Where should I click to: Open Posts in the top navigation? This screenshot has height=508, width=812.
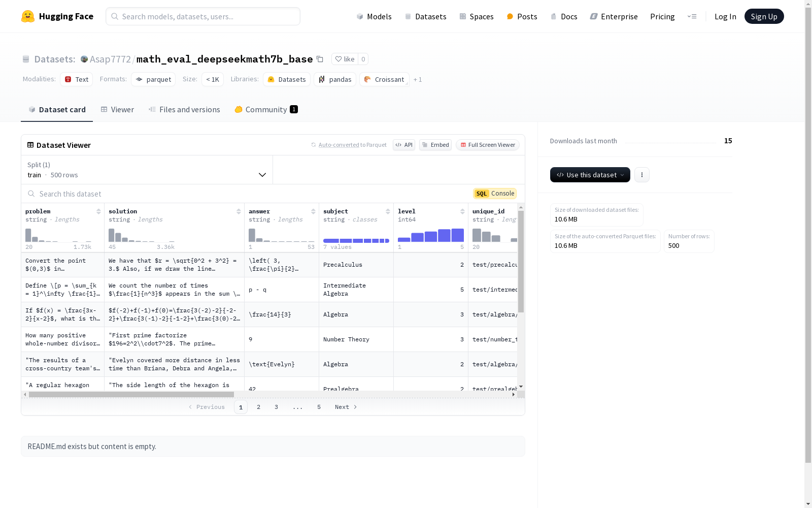[x=522, y=16]
